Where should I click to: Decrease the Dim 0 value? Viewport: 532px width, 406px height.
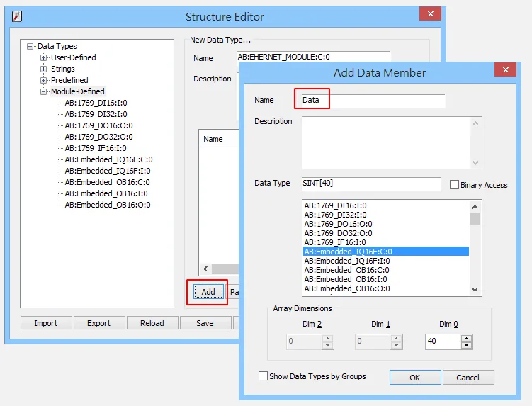click(467, 345)
